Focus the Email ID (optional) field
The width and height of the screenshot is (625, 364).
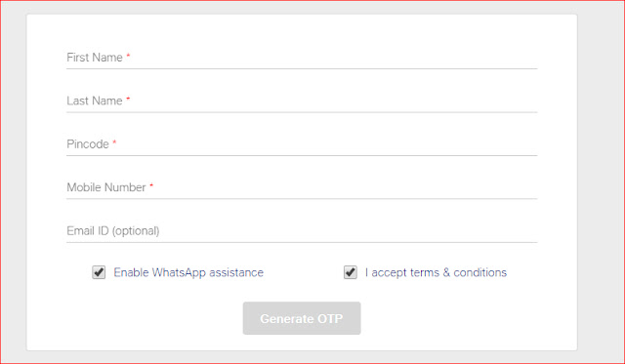[x=302, y=231]
